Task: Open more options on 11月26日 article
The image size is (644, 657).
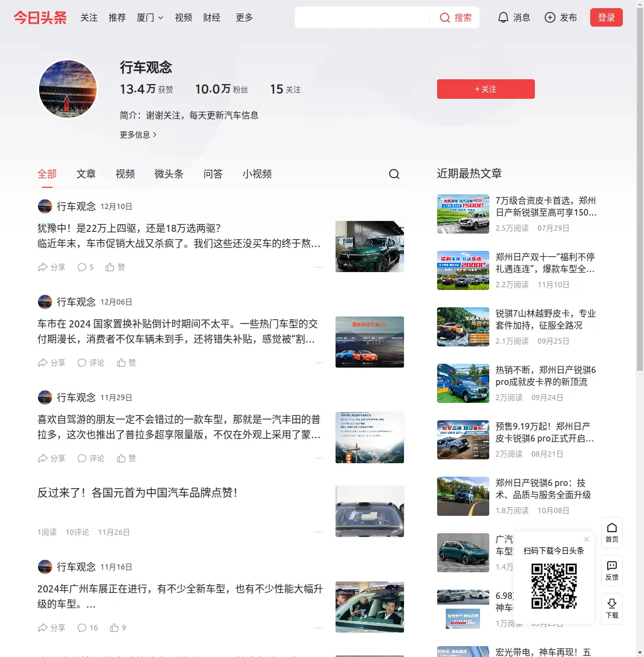Action: point(319,532)
